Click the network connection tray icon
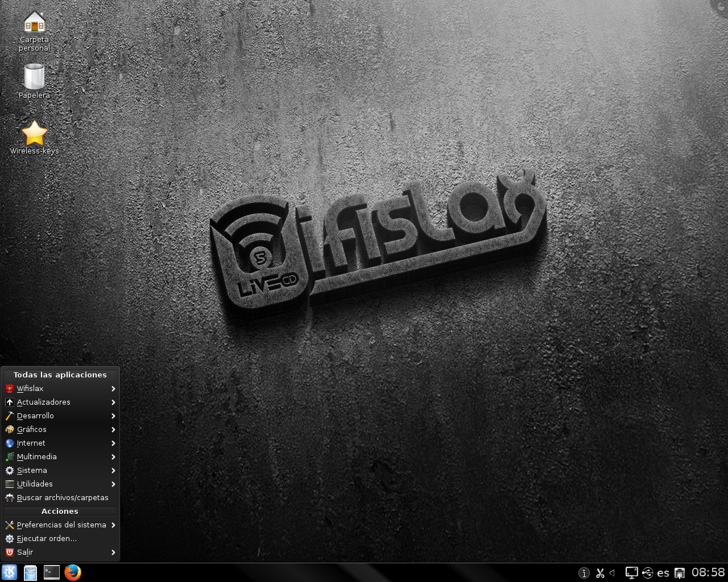This screenshot has width=728, height=582. click(x=679, y=573)
